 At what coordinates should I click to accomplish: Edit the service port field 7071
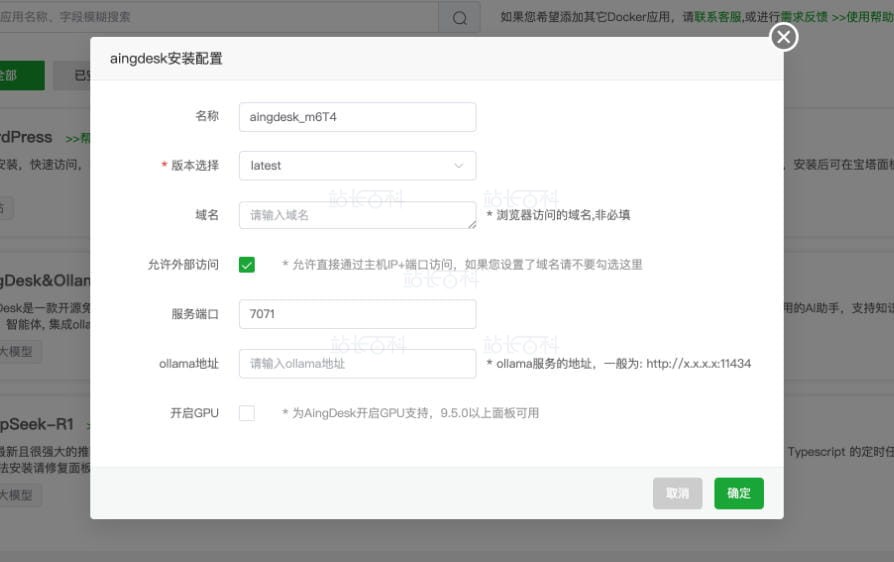(x=357, y=314)
